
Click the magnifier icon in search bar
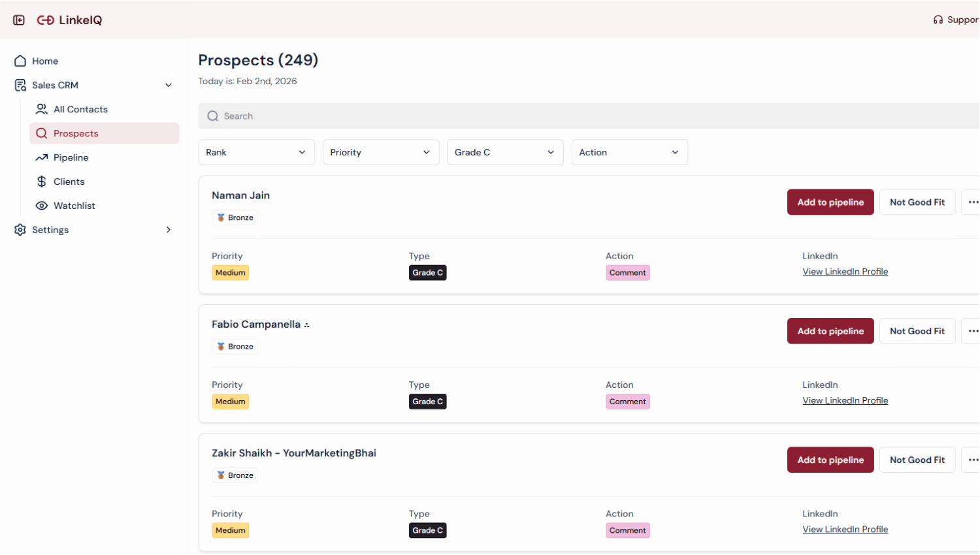(x=212, y=116)
